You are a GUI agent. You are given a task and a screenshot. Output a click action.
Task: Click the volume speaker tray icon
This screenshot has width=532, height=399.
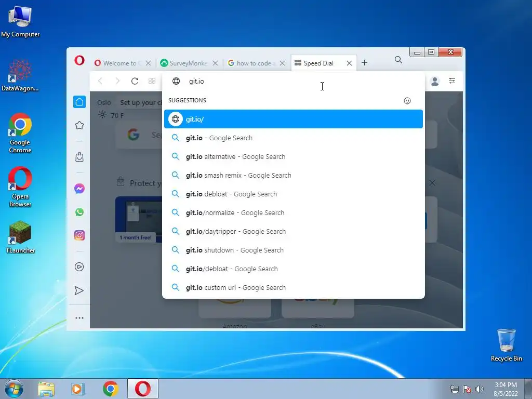coord(480,389)
